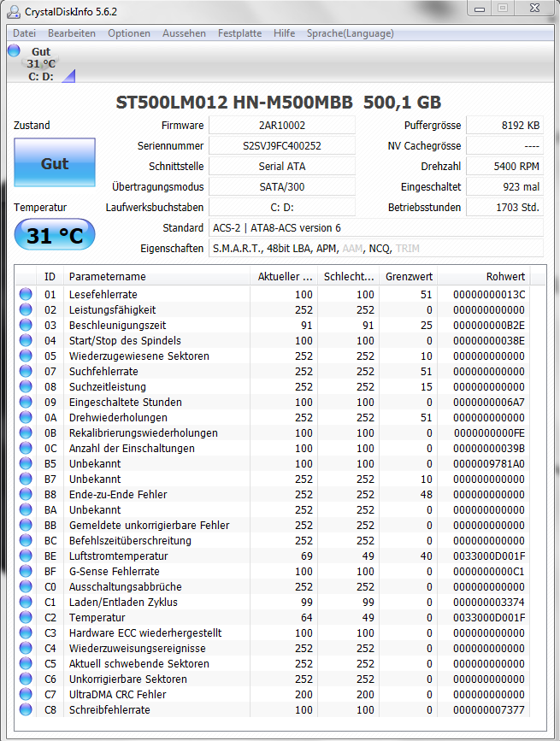560x741 pixels.
Task: Click status orb for Eingeschaltete Stunden
Action: [x=26, y=402]
